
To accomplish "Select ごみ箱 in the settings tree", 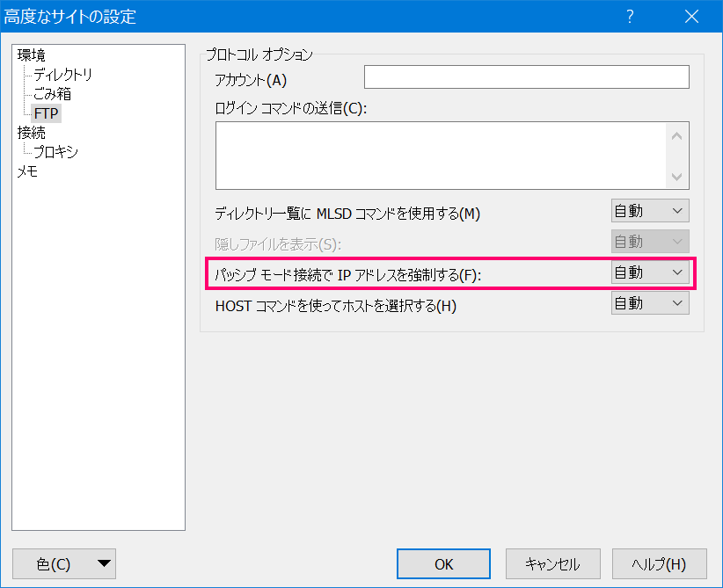I will (x=53, y=94).
